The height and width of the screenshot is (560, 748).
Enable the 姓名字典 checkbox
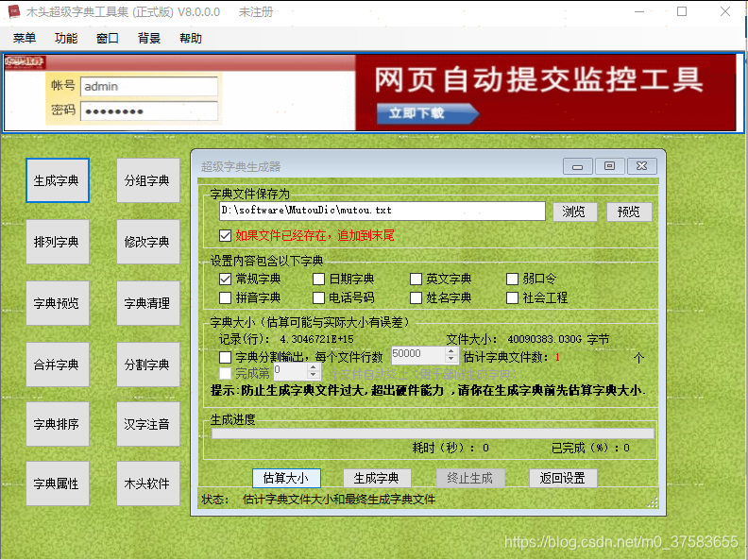416,297
